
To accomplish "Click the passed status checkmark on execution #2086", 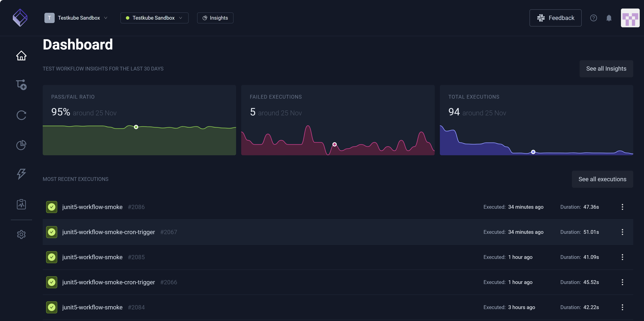I will point(51,207).
